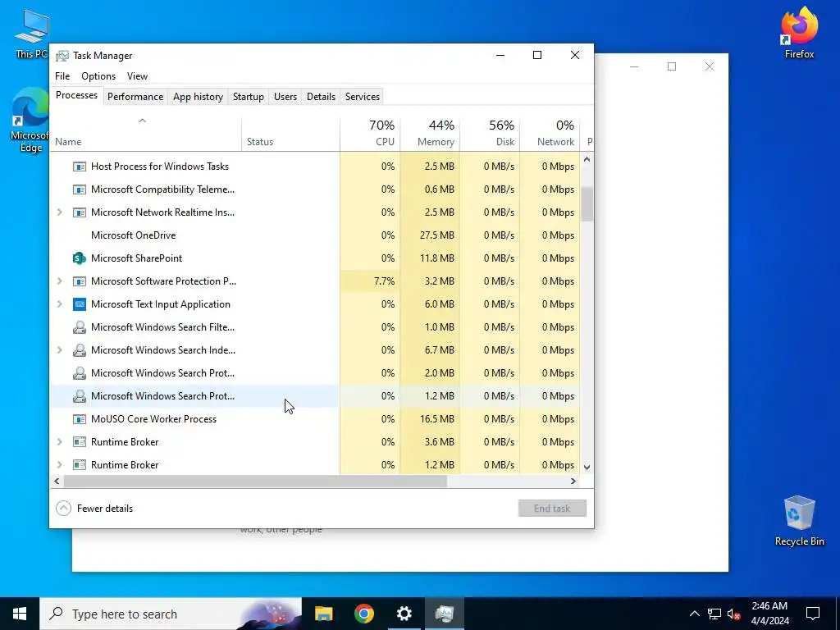Screen dimensions: 840x630
Task: Select the 7.7% CPU value cell
Action: point(370,281)
